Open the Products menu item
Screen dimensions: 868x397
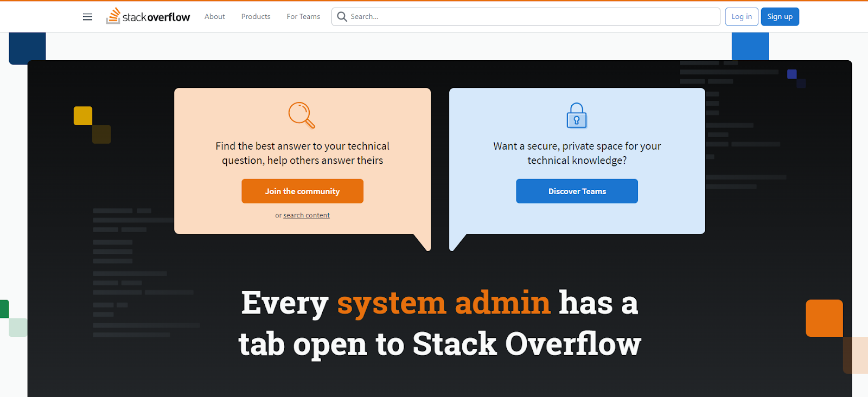[x=256, y=17]
